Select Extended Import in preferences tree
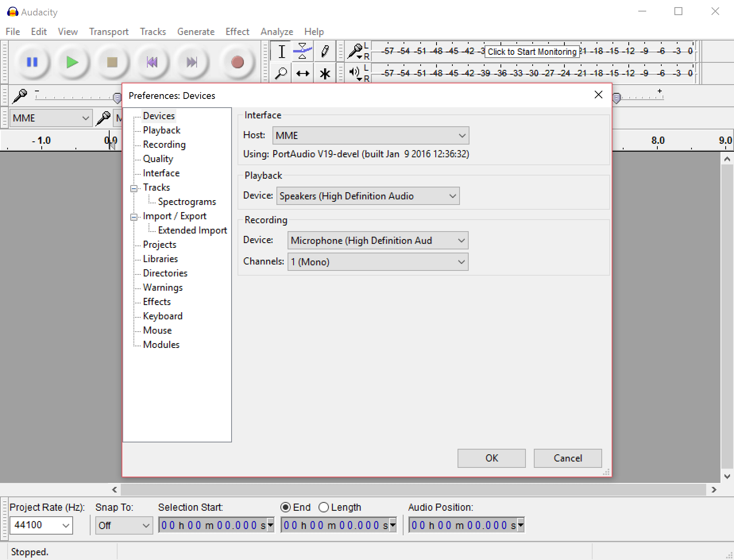 [x=193, y=230]
